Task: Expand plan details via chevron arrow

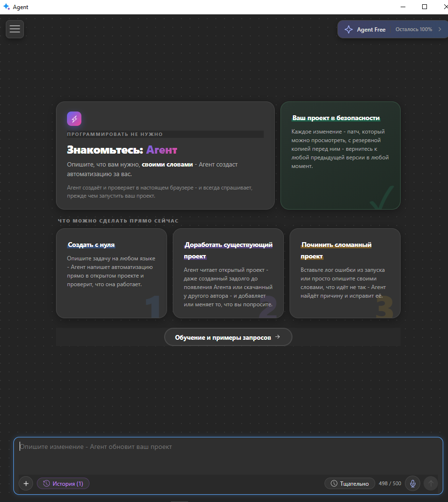Action: tap(440, 29)
